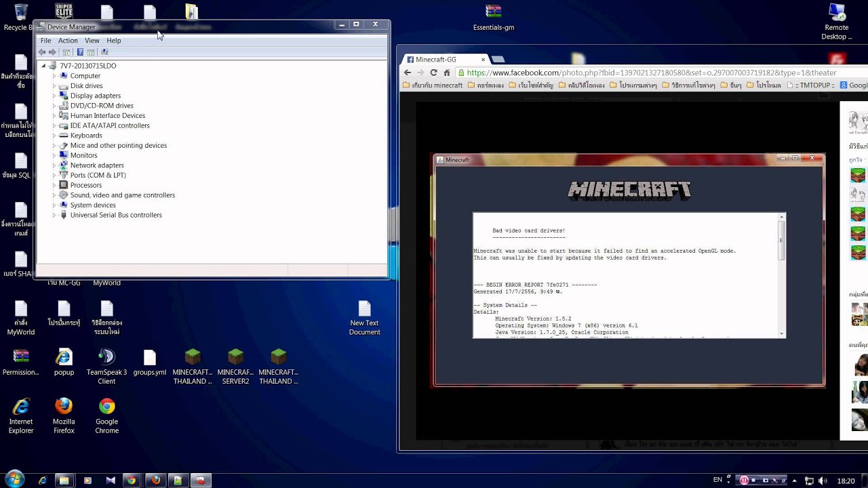Select the IDE ATA/ATAPI controllers row
The height and width of the screenshot is (488, 868).
pos(110,125)
